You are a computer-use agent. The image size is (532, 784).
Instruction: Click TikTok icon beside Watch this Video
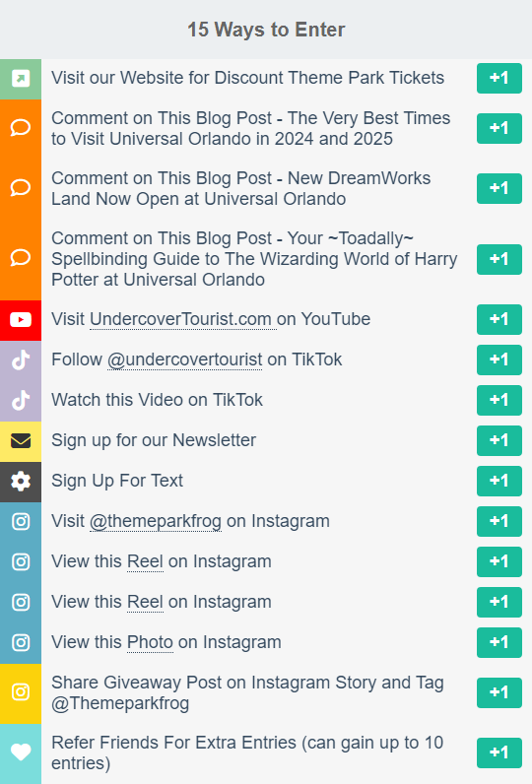pos(21,401)
